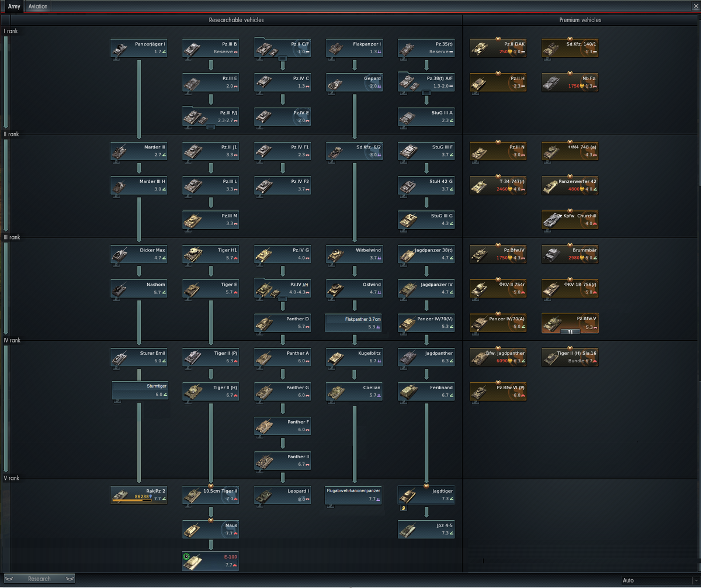Expand the Pz.III F/J vehicle group
Viewport: 701px width, 588px height.
(x=211, y=126)
